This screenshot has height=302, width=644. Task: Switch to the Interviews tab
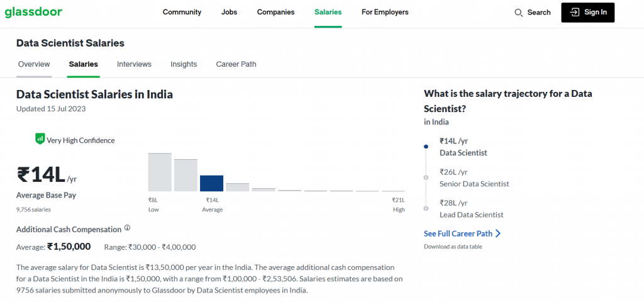point(134,64)
